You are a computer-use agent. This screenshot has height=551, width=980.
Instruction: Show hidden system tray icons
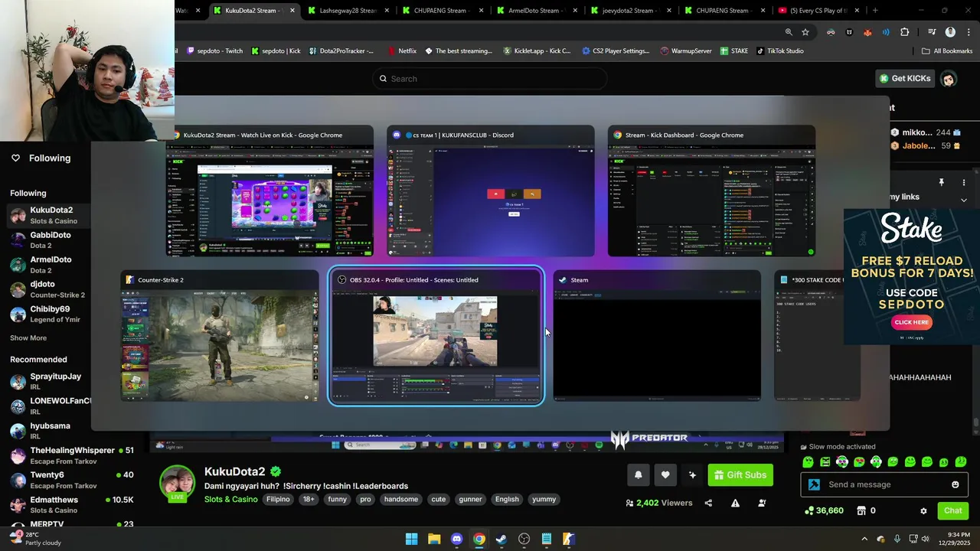(864, 539)
